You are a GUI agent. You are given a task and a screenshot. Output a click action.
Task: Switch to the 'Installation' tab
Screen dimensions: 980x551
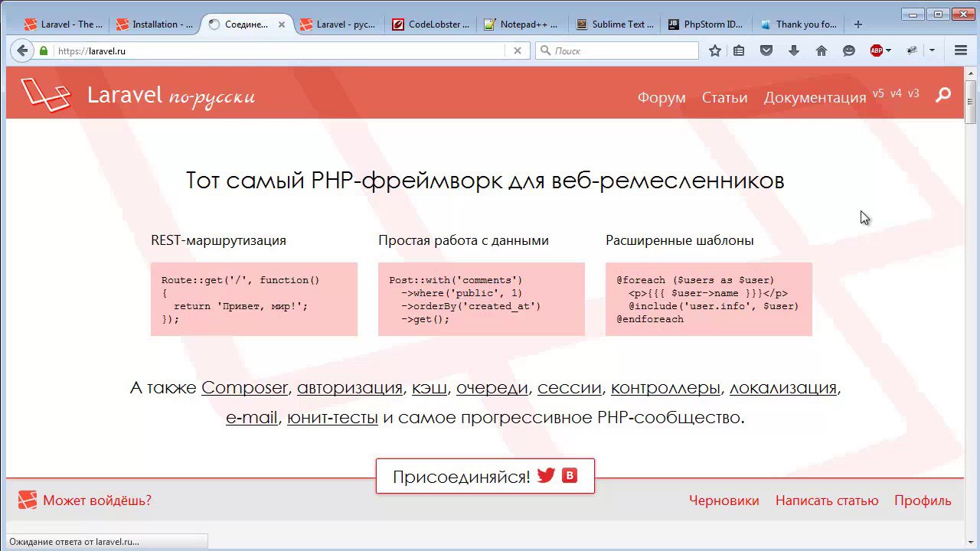click(155, 24)
